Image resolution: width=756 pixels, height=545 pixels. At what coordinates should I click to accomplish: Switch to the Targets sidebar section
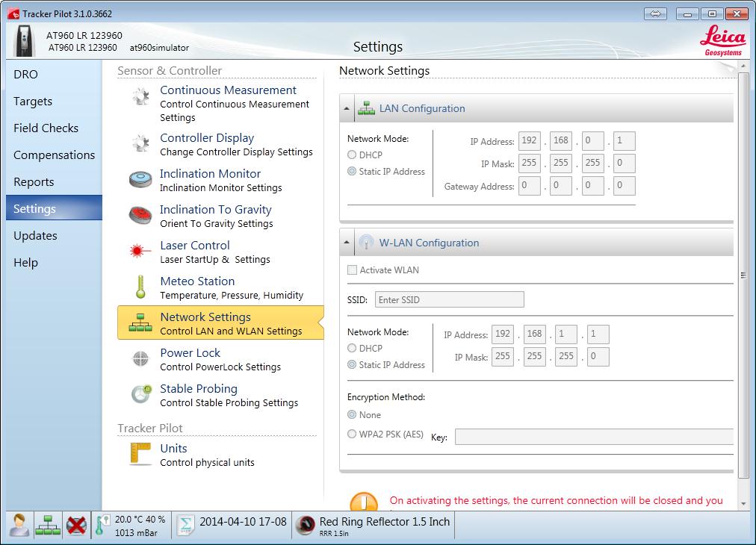33,101
